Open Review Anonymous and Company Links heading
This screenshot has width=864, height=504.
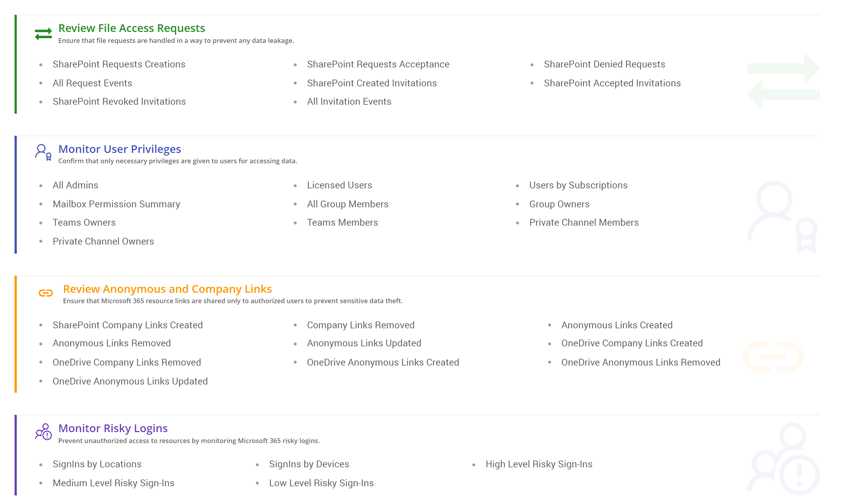(167, 289)
